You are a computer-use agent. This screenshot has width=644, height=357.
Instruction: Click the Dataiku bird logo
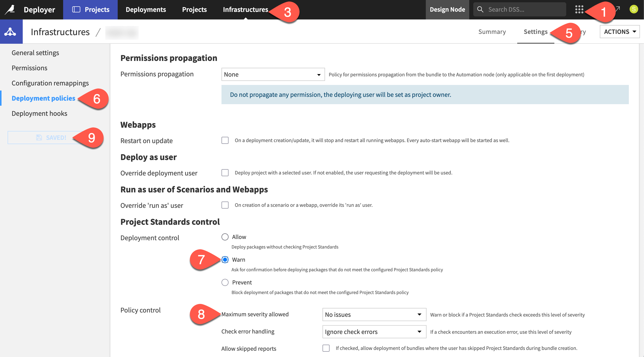[x=10, y=9]
